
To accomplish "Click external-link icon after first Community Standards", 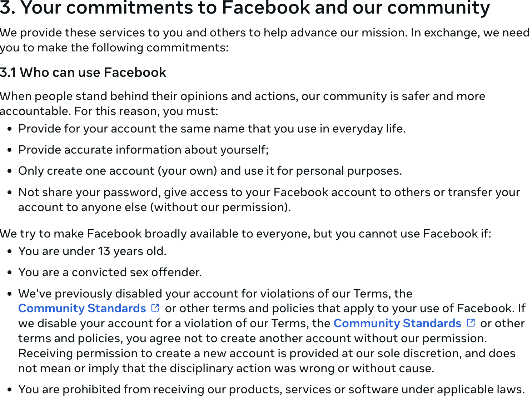I will tap(155, 308).
